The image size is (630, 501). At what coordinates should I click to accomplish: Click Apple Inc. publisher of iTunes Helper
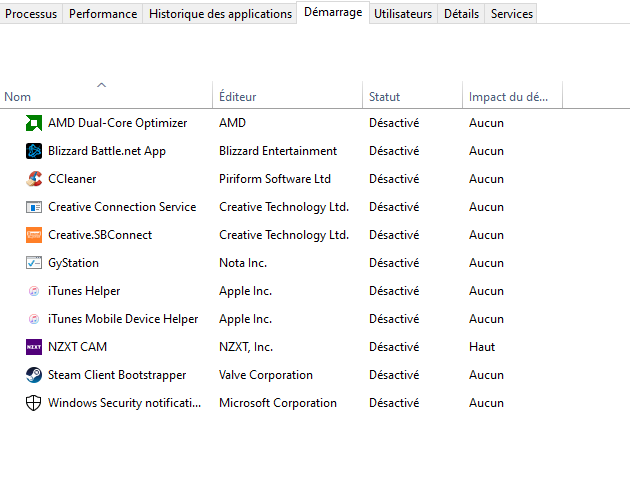pyautogui.click(x=245, y=291)
